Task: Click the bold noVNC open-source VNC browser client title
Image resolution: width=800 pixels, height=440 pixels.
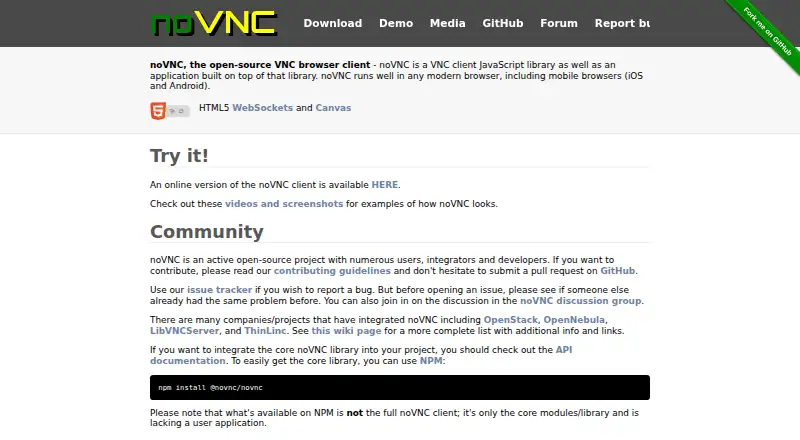Action: click(260, 65)
